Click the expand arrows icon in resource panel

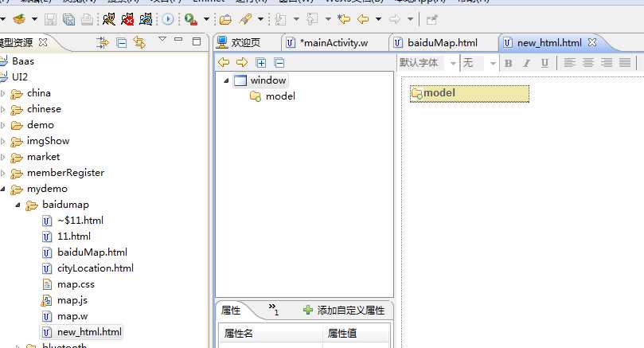click(102, 42)
